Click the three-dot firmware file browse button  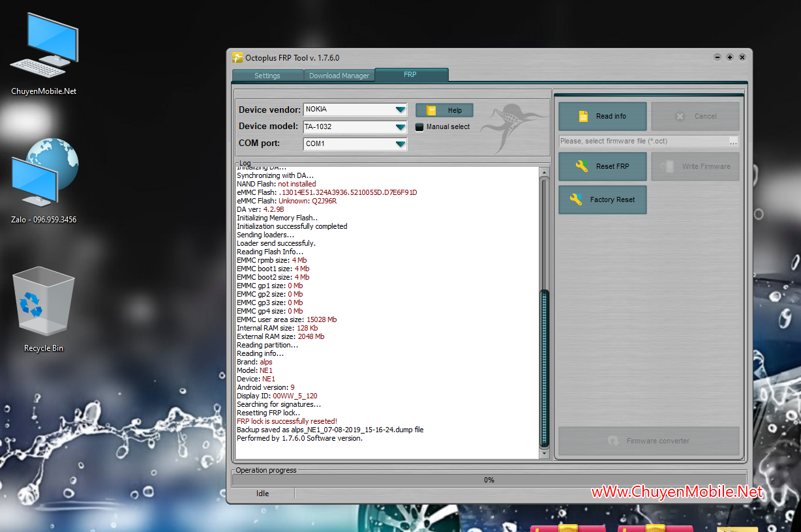click(734, 141)
